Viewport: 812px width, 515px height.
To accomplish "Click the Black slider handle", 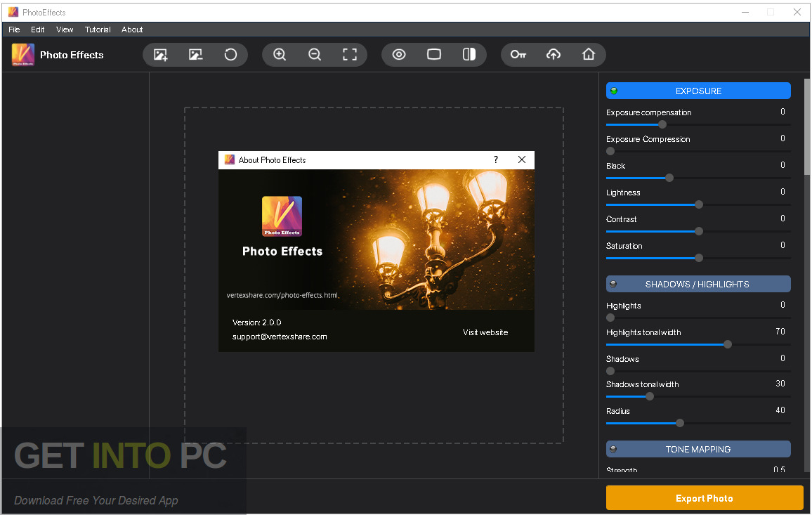I will tap(669, 178).
